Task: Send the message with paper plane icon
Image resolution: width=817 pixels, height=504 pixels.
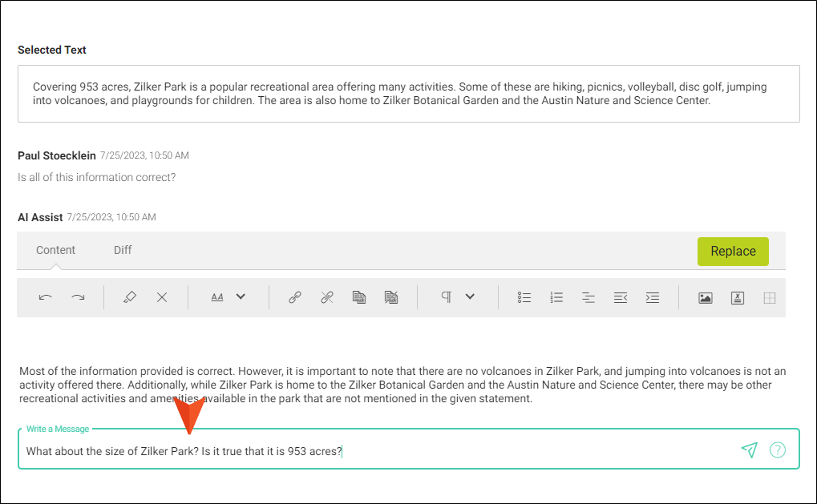Action: [750, 450]
